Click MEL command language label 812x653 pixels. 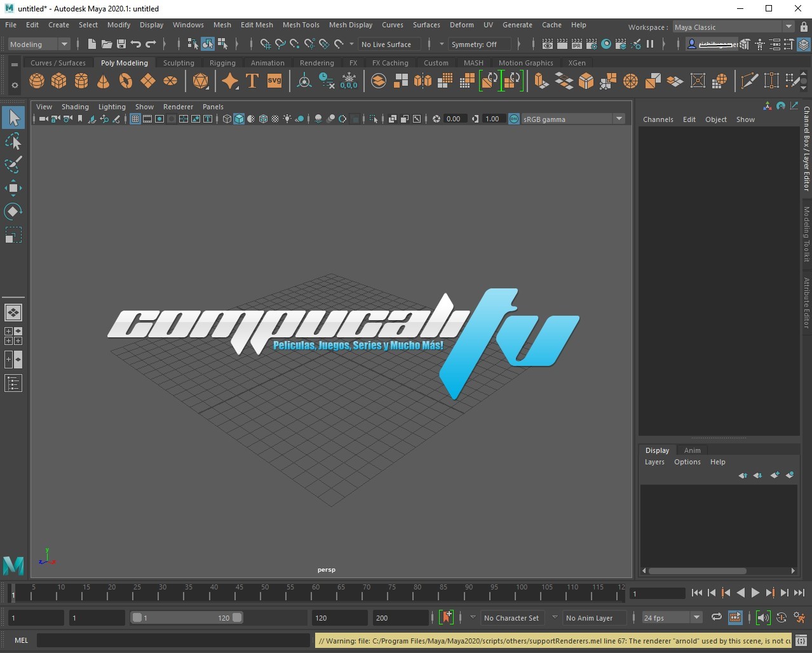tap(22, 640)
